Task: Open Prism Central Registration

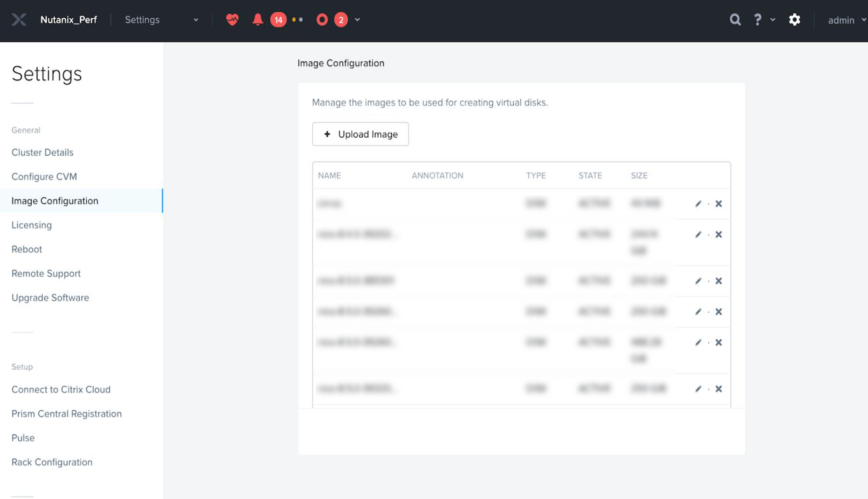Action: [67, 414]
